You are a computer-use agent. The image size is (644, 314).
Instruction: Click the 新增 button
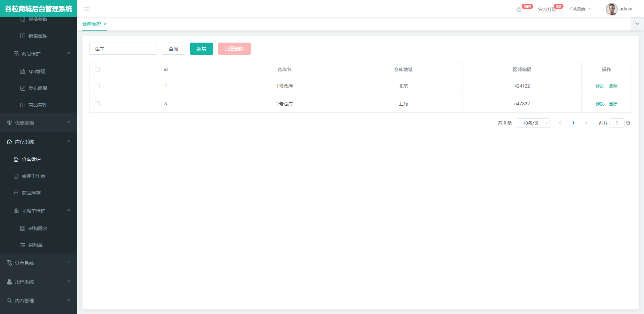coord(201,49)
